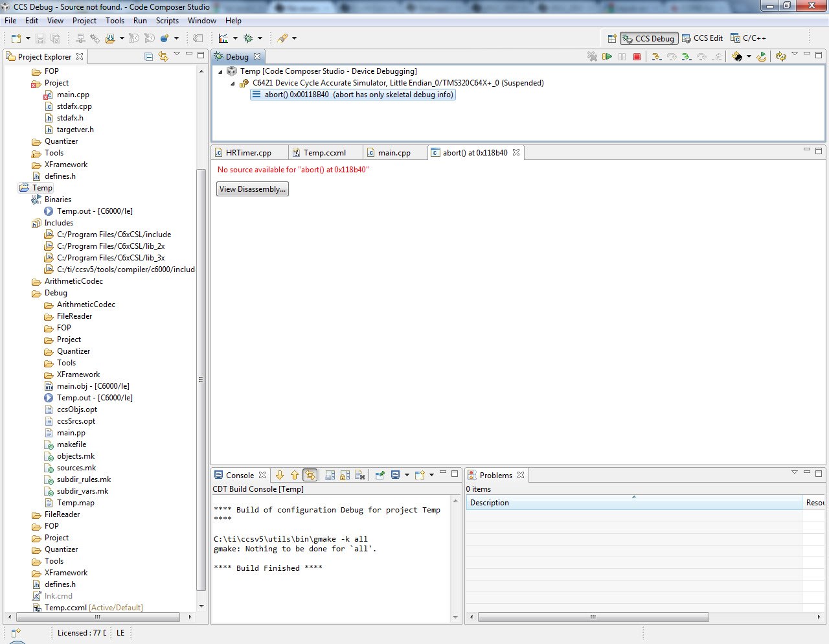Screen dimensions: 829x644
Task: Switch to C/C++ perspective
Action: 748,38
